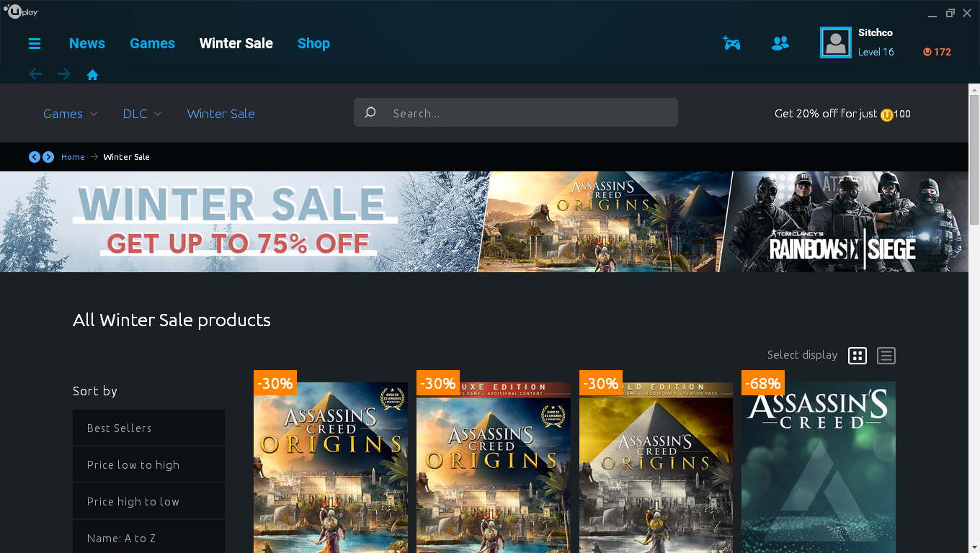The image size is (980, 553).
Task: Focus the Search input field
Action: pyautogui.click(x=516, y=113)
